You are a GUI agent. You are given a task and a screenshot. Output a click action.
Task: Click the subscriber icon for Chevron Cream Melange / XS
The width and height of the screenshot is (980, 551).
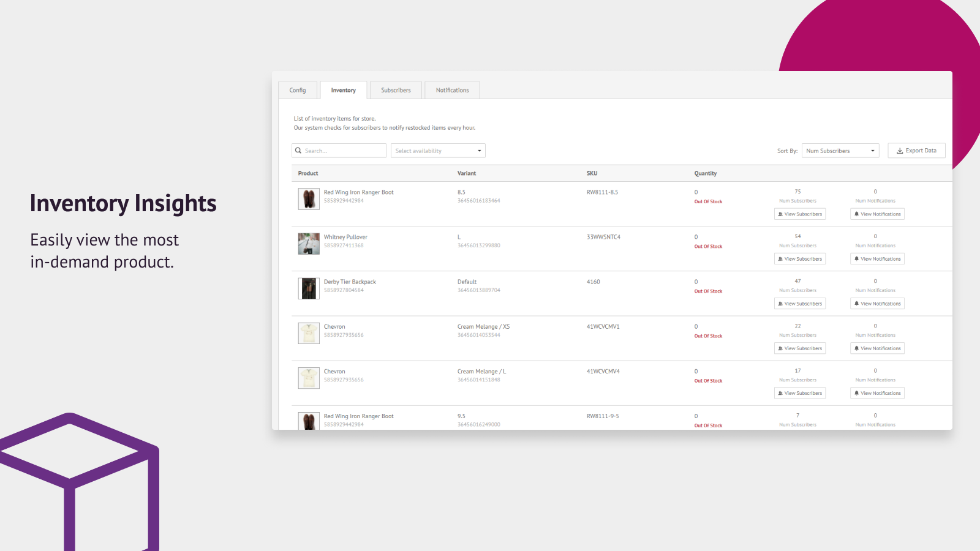click(x=779, y=348)
